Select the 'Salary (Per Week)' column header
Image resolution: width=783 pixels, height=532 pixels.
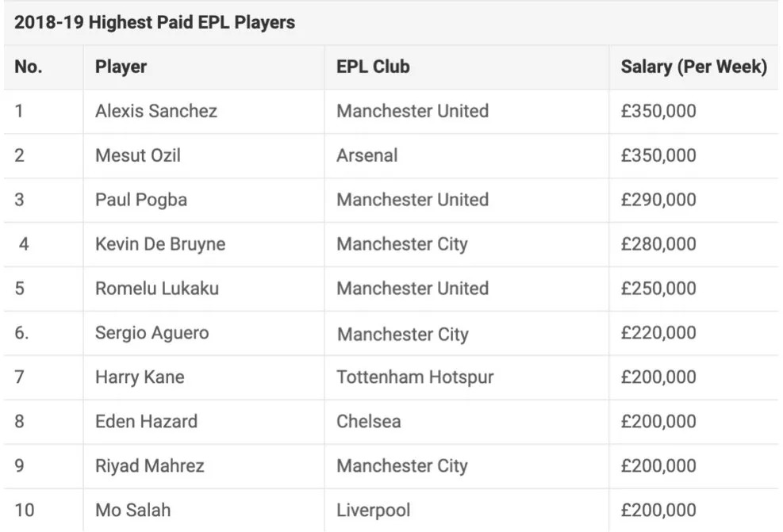693,67
